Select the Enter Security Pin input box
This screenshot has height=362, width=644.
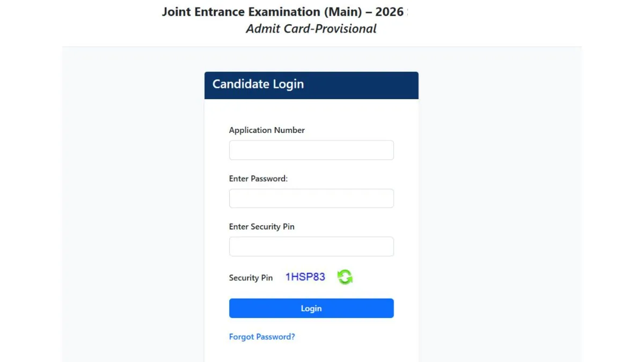311,246
